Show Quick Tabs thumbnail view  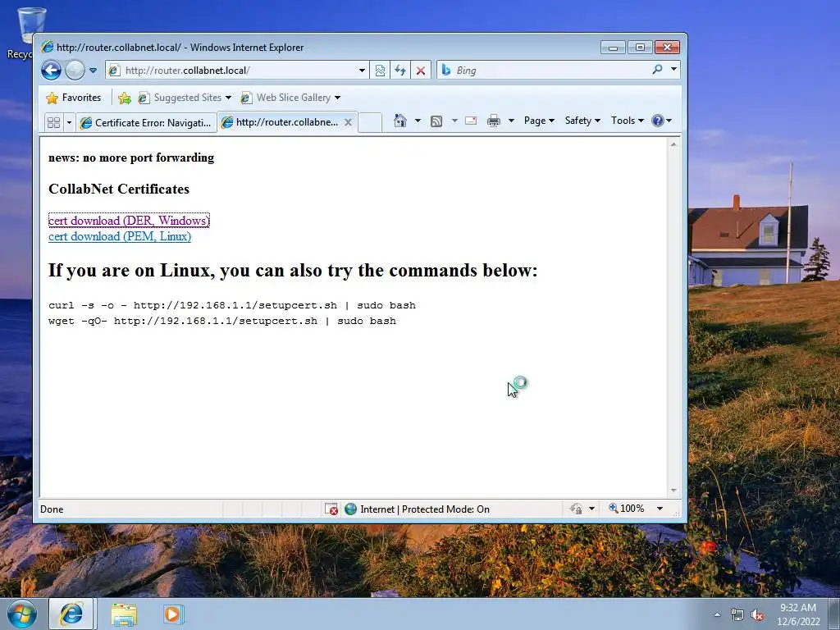(x=53, y=122)
